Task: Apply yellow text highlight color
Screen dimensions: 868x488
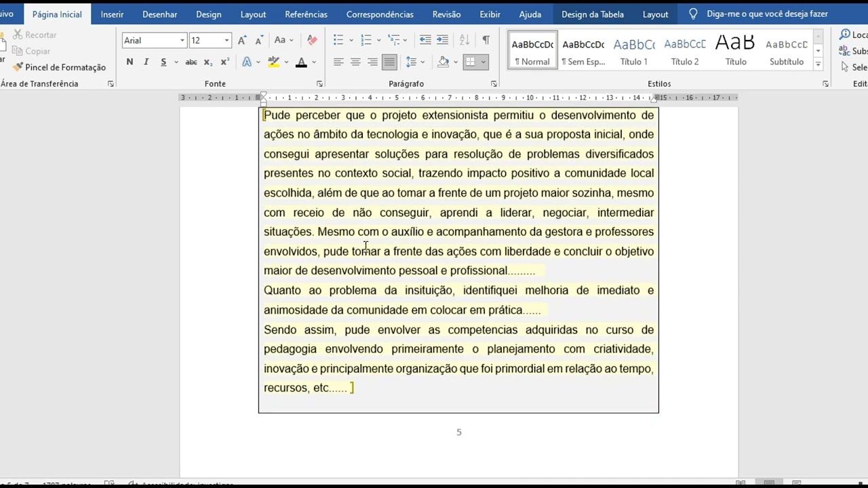Action: (274, 62)
